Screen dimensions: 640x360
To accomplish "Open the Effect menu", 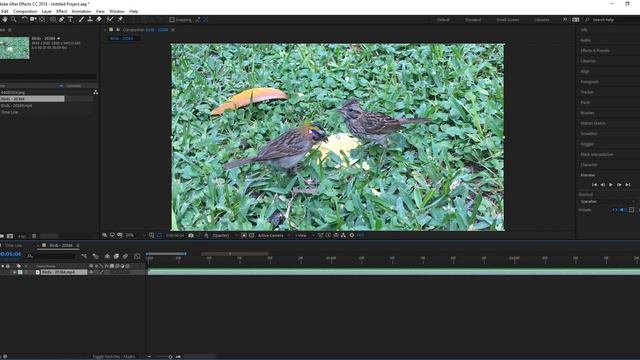I will click(x=61, y=11).
